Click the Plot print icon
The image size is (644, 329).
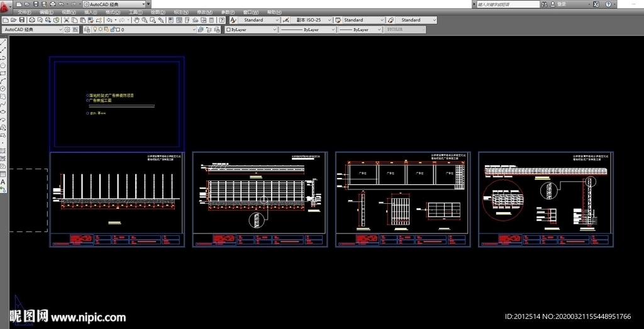(x=32, y=20)
